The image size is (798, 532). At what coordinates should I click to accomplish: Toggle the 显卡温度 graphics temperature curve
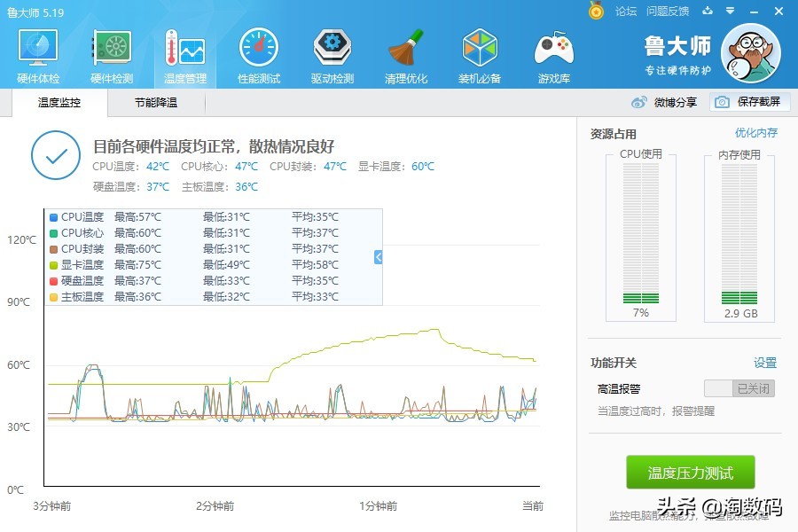pyautogui.click(x=78, y=264)
